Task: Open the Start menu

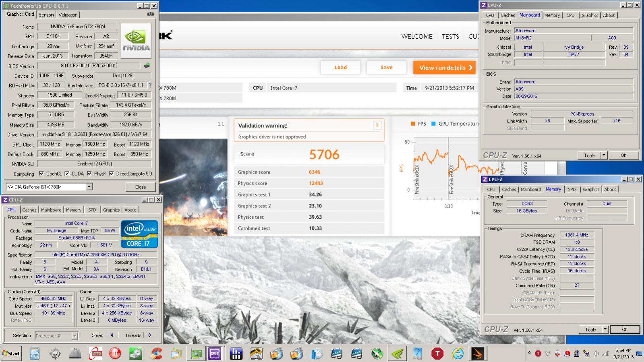Action: (x=11, y=354)
